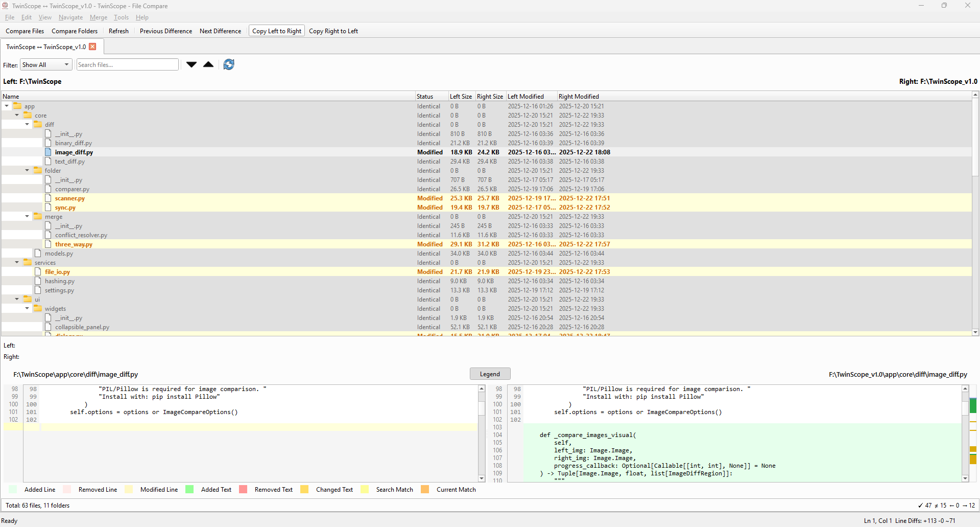Focus the Search files input field
980x527 pixels.
pyautogui.click(x=128, y=65)
